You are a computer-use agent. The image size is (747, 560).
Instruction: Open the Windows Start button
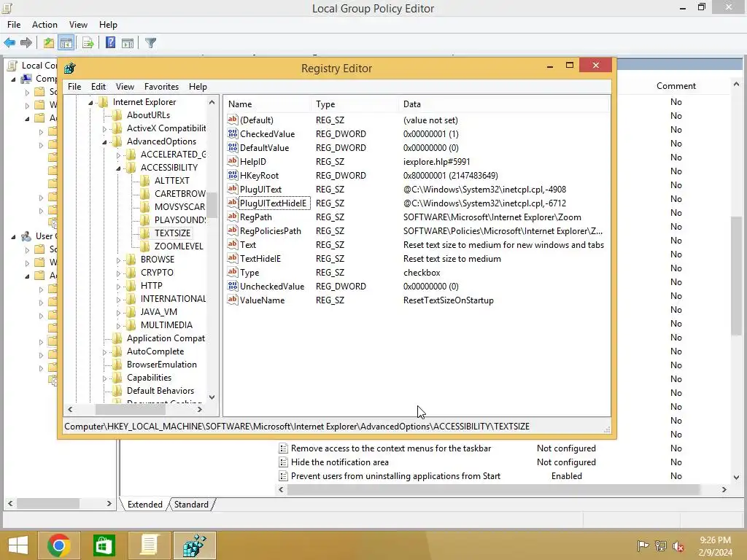pyautogui.click(x=18, y=545)
